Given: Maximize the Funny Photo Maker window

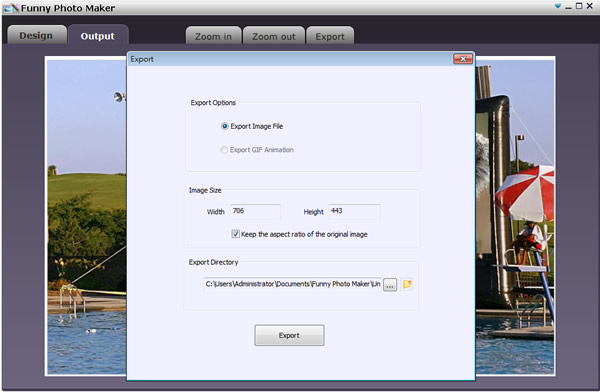Looking at the screenshot, I should click(579, 6).
